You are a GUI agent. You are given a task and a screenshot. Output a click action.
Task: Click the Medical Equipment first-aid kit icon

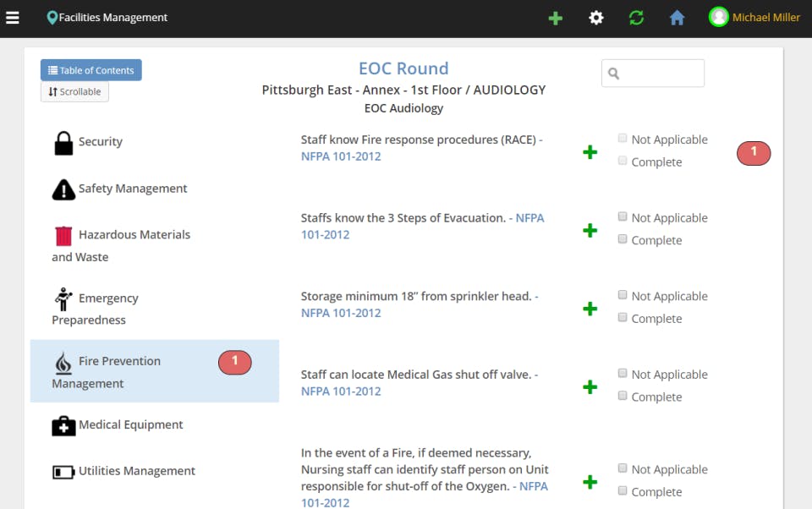(x=63, y=425)
